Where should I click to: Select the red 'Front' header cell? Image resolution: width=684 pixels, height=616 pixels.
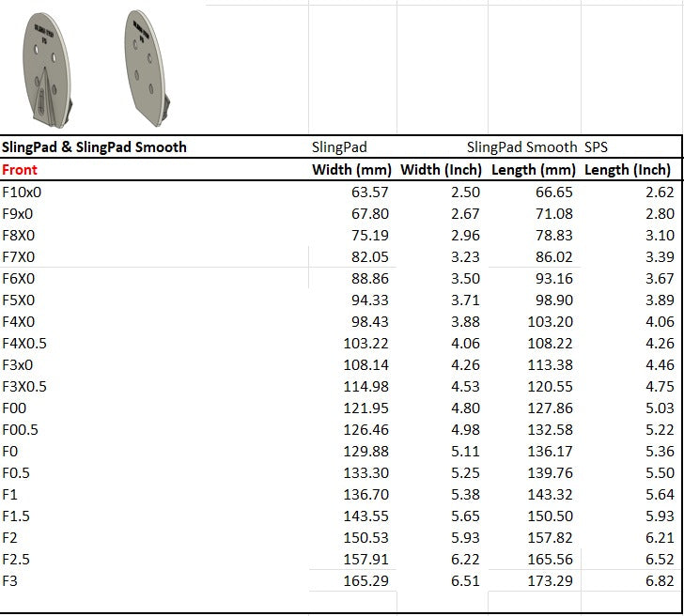20,170
